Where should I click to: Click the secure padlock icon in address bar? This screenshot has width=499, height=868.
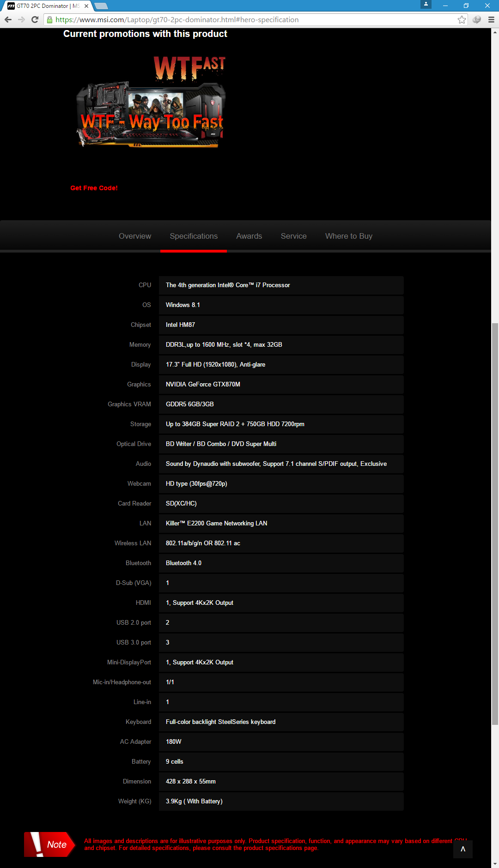pos(49,19)
